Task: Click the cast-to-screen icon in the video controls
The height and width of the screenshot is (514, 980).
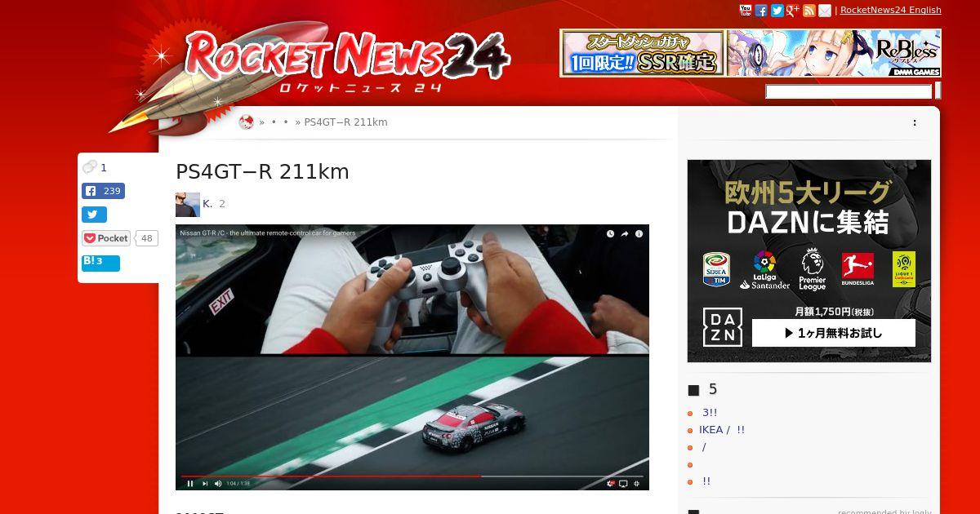Action: pyautogui.click(x=624, y=483)
